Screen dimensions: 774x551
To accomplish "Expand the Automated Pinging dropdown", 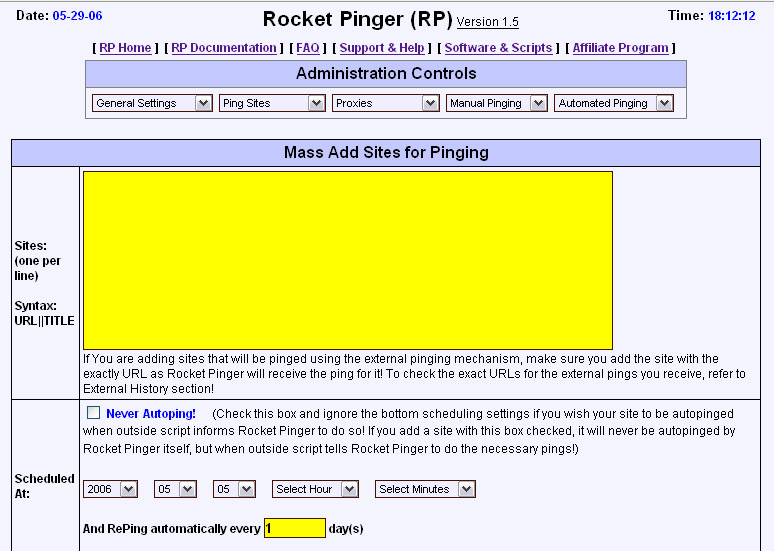I will coord(614,103).
